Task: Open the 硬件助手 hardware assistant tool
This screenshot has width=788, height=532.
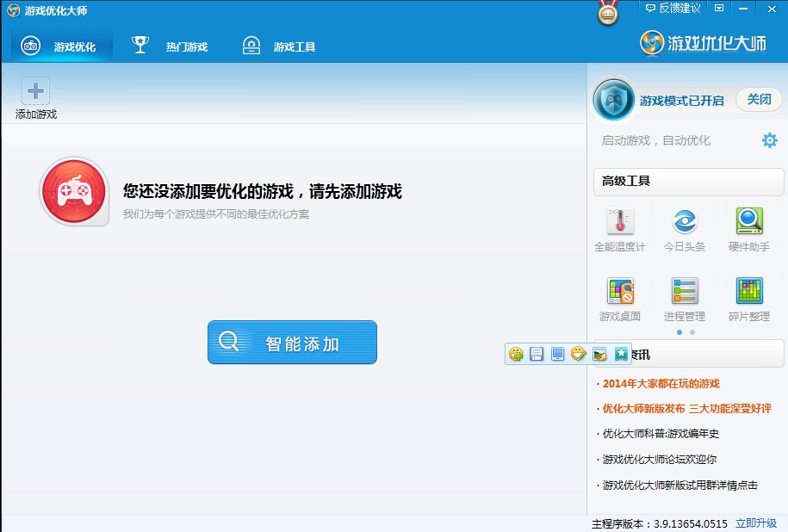Action: 748,228
